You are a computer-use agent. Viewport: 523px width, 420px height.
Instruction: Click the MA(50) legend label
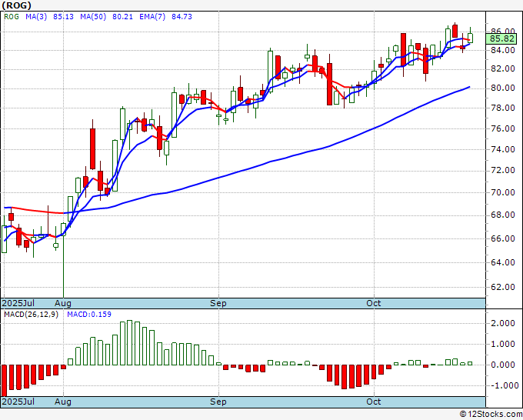93,17
